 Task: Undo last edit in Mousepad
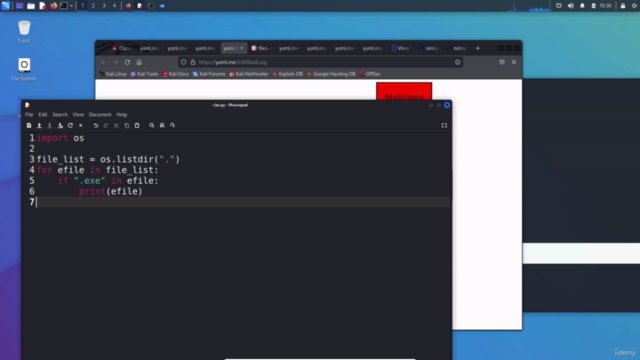pyautogui.click(x=96, y=125)
